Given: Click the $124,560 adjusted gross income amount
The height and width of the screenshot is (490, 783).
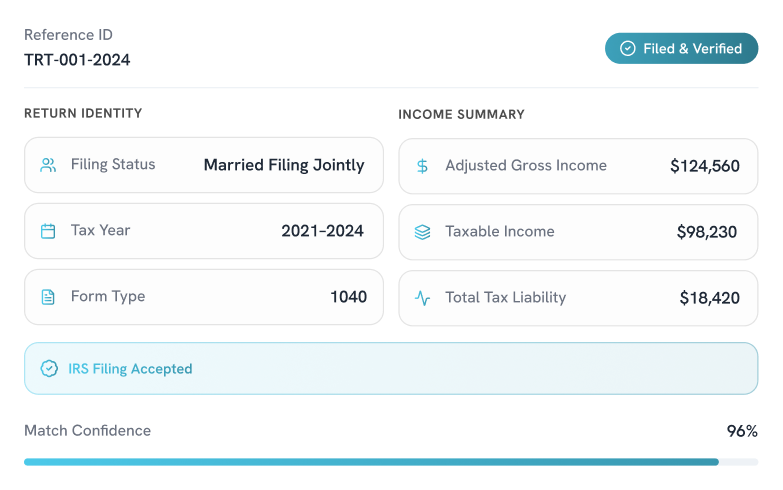Looking at the screenshot, I should click(x=705, y=166).
